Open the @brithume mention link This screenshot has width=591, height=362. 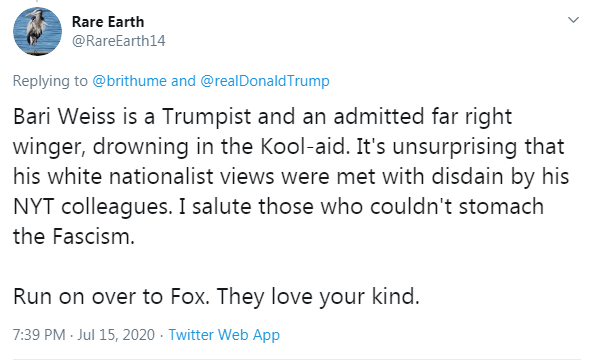129,81
